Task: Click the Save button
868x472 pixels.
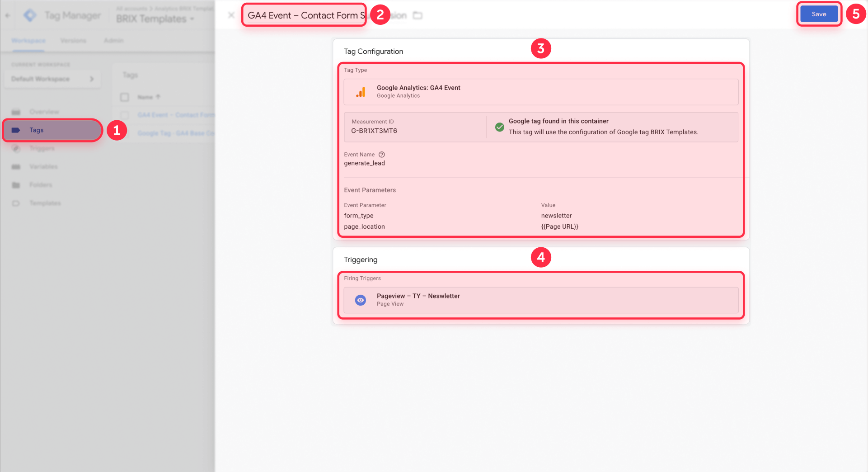Action: click(819, 14)
